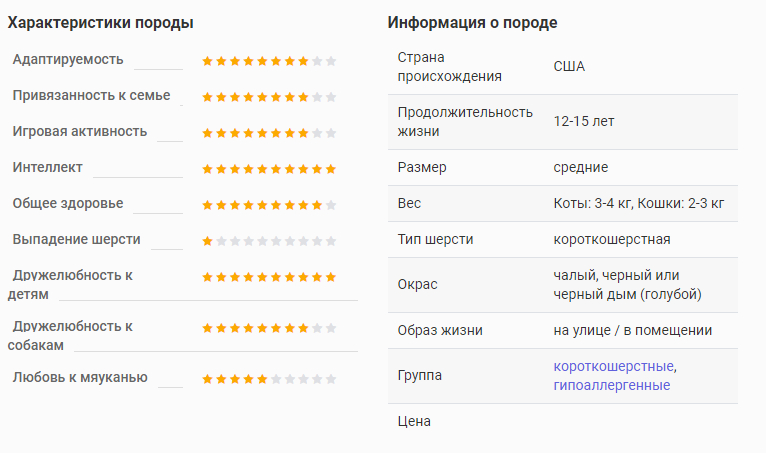Screen dimensions: 766x453
Task: Click the Любовь к мяуканью star rating
Action: tap(269, 379)
